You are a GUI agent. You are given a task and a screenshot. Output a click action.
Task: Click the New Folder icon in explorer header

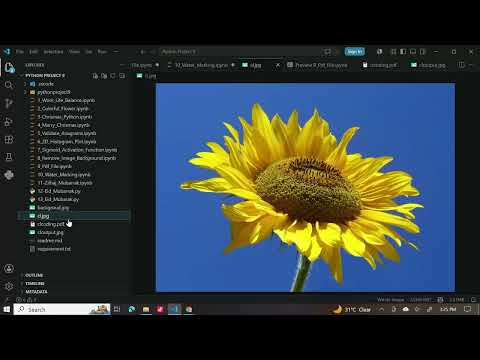[104, 76]
